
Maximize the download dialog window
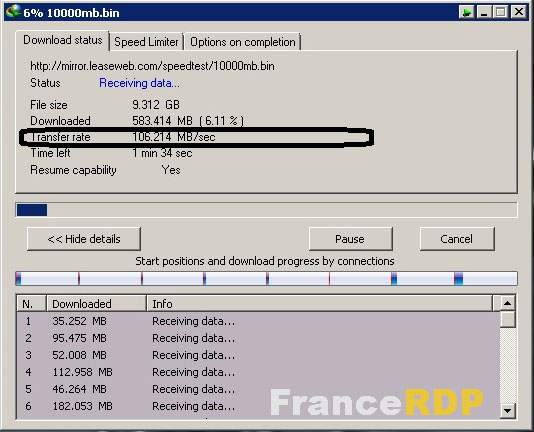501,12
